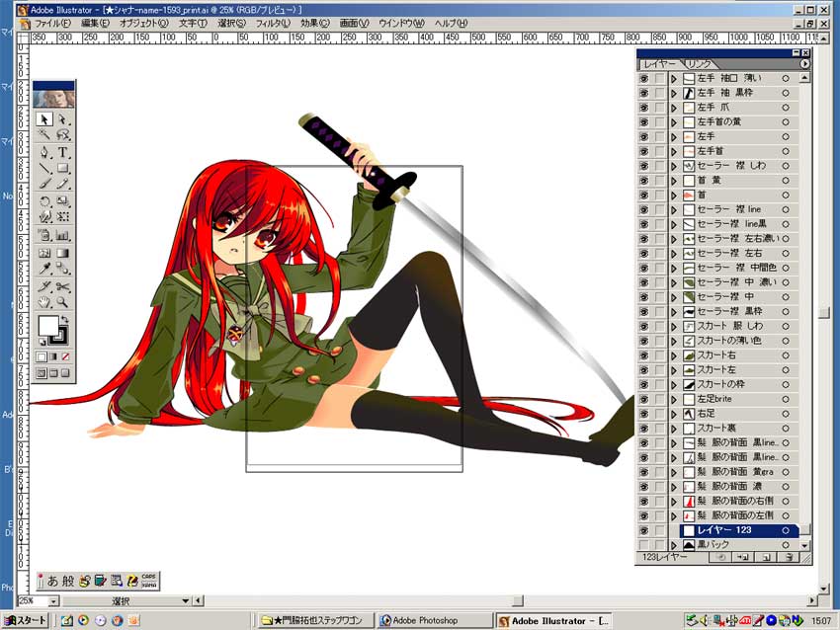Set fill to None with red slash

point(65,356)
